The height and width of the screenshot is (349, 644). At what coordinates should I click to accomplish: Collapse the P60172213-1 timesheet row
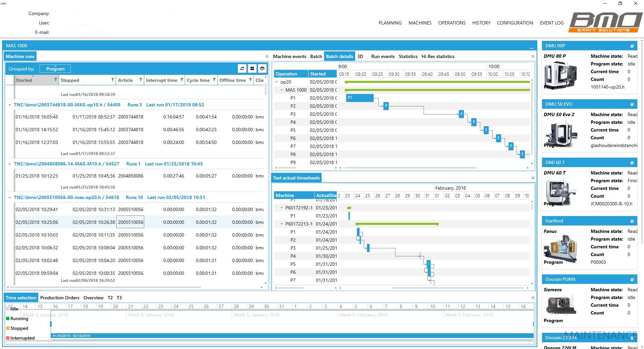point(282,224)
